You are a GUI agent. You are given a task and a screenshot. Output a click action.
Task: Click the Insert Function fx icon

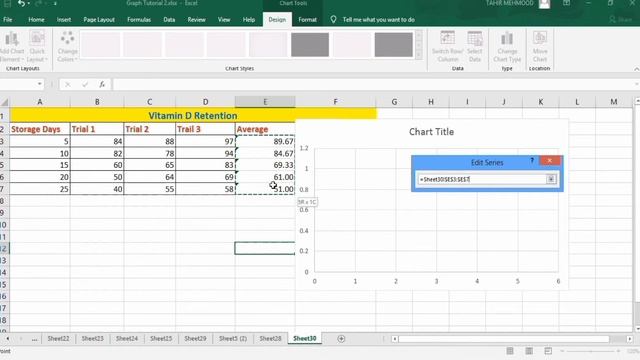102,84
